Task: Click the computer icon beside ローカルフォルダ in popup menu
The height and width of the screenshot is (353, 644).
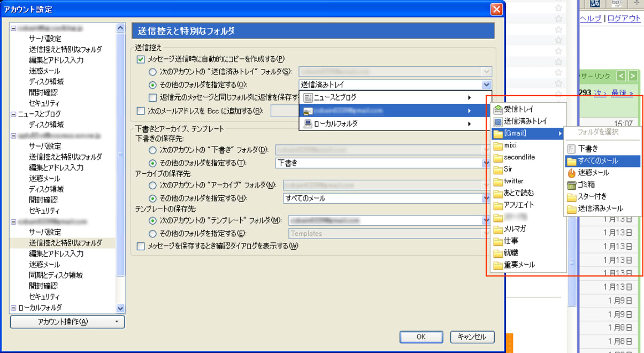Action: coord(308,124)
